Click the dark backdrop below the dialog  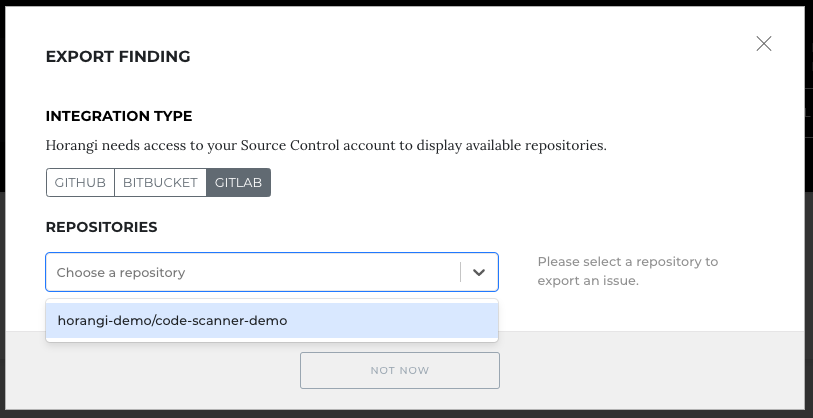(406, 414)
